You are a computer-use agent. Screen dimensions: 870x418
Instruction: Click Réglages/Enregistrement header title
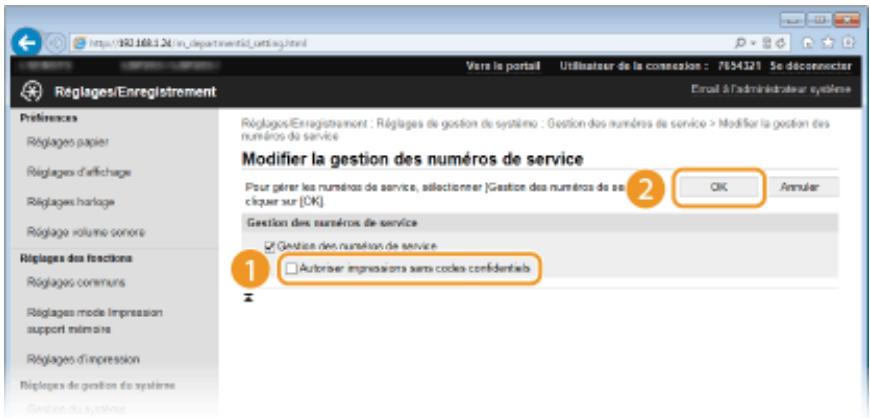click(135, 91)
